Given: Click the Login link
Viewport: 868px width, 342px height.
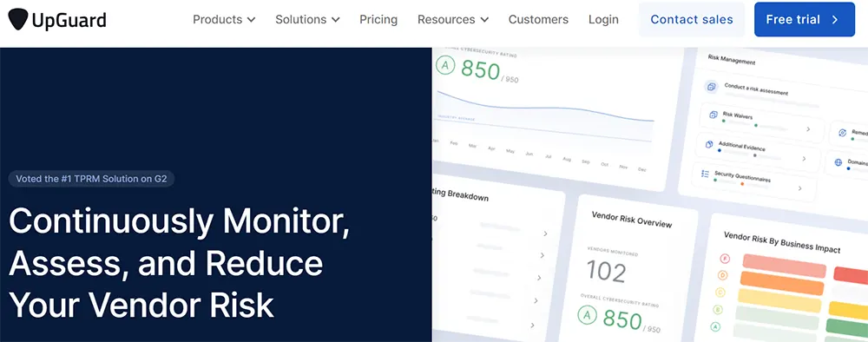Looking at the screenshot, I should (x=603, y=20).
